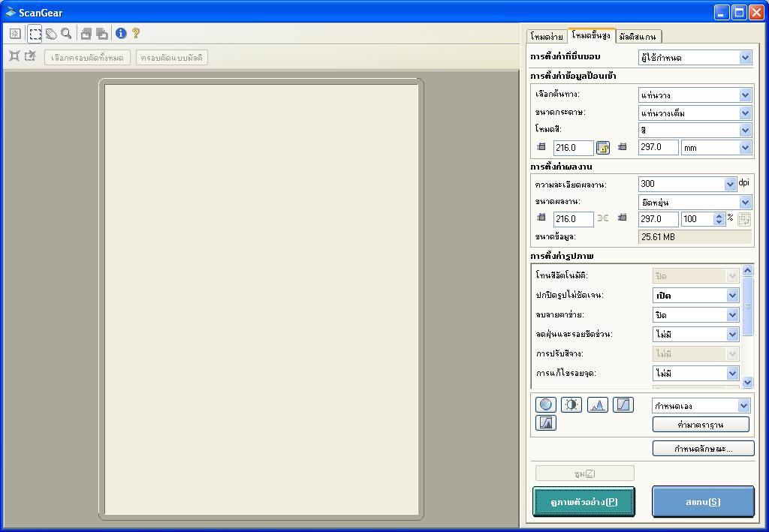The image size is (769, 532).
Task: Select the hand move tool
Action: [51, 34]
